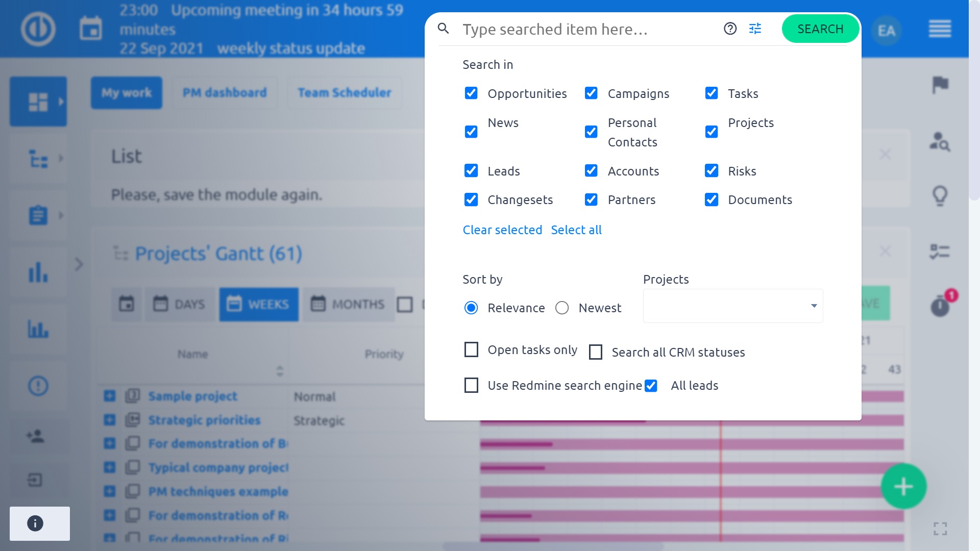The width and height of the screenshot is (980, 551).
Task: Toggle Use Redmine search engine checkbox
Action: pos(471,386)
